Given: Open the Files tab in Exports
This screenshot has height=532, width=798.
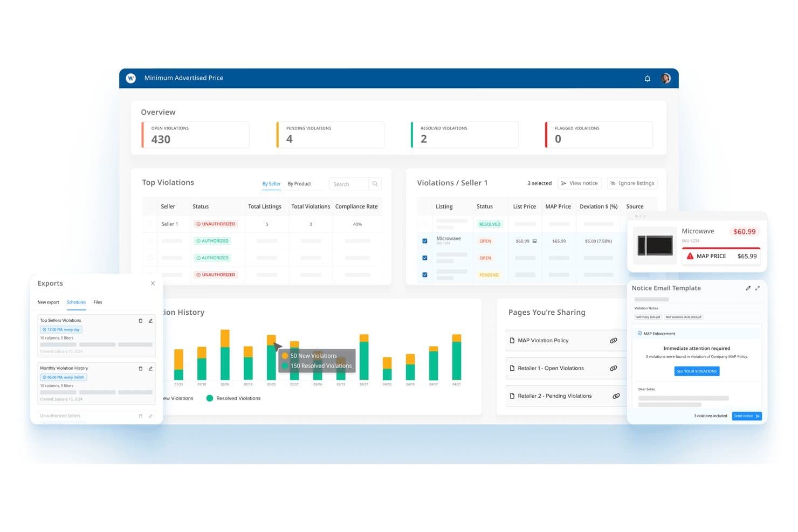Looking at the screenshot, I should point(98,302).
